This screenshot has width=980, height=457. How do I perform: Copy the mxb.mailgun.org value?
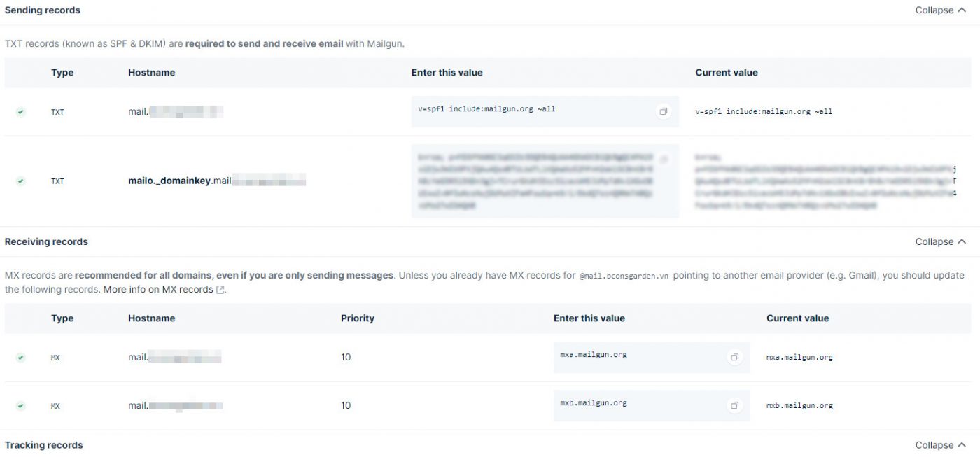point(734,405)
